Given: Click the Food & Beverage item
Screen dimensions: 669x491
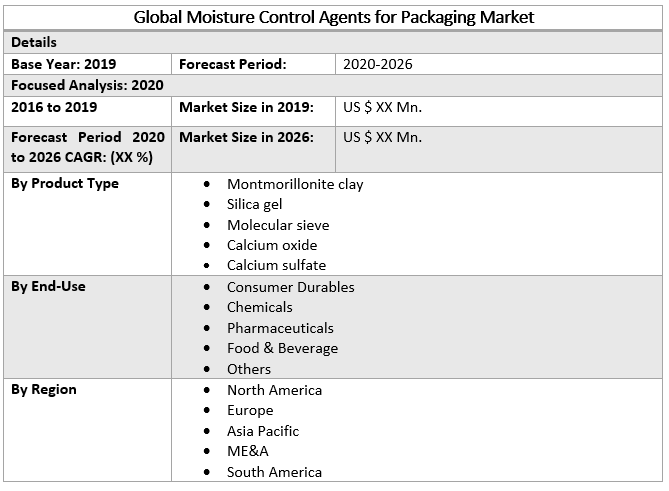Looking at the screenshot, I should pos(282,348).
